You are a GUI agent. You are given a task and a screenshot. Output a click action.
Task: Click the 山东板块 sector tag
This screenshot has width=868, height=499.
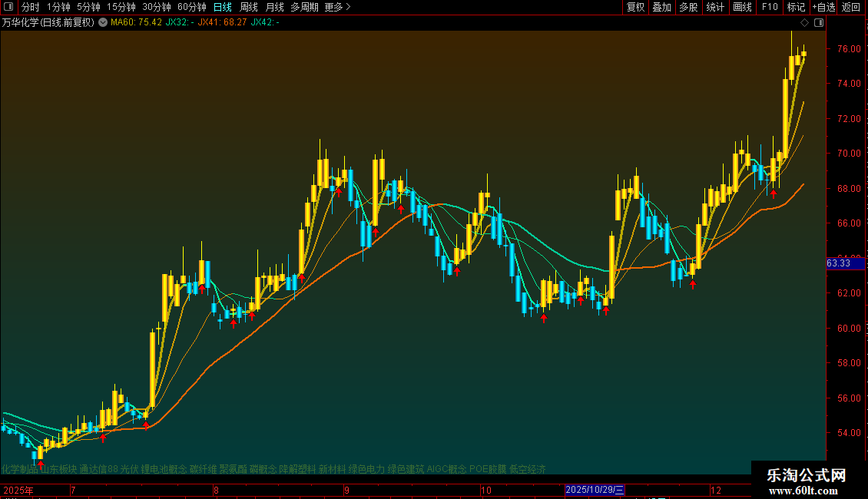pos(58,469)
